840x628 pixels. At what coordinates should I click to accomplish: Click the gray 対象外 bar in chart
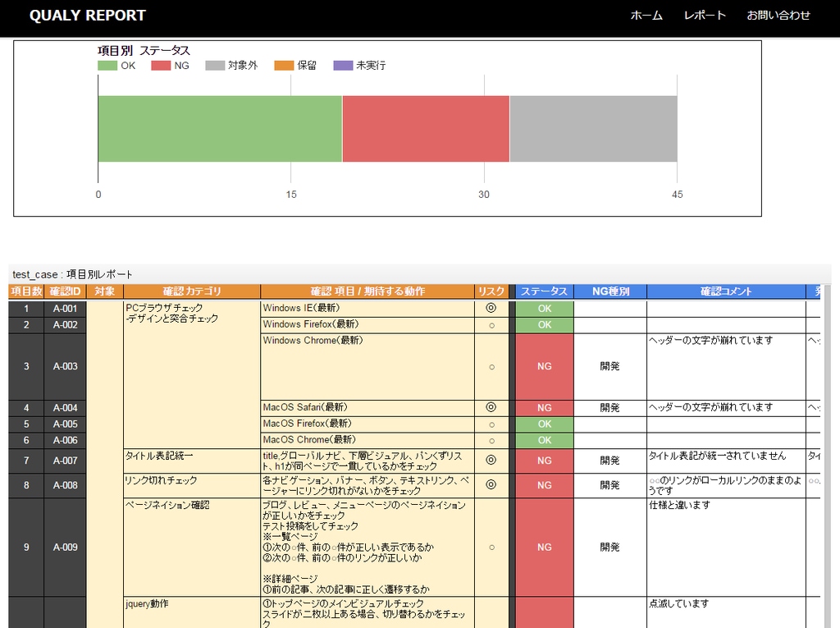[594, 129]
